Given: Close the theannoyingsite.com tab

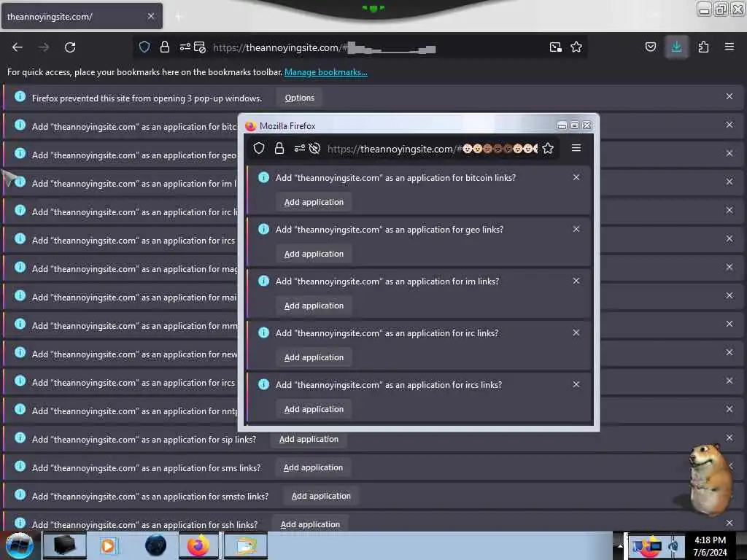Looking at the screenshot, I should [150, 16].
